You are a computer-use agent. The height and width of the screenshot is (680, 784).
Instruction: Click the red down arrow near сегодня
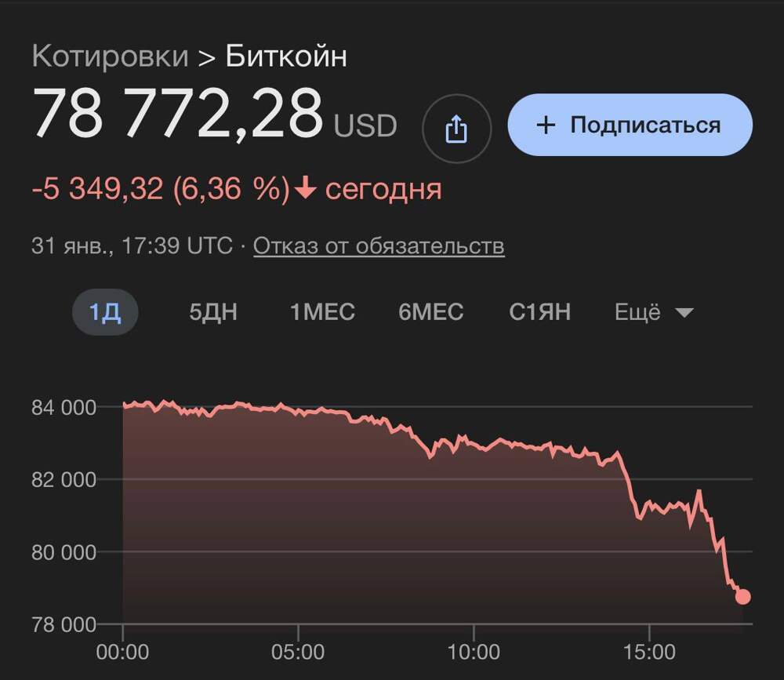coord(307,189)
